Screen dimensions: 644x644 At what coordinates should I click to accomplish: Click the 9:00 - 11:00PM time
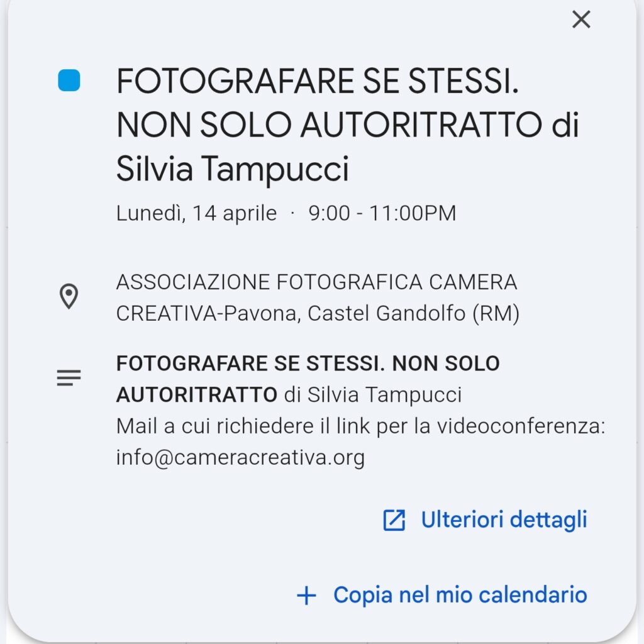tap(382, 213)
